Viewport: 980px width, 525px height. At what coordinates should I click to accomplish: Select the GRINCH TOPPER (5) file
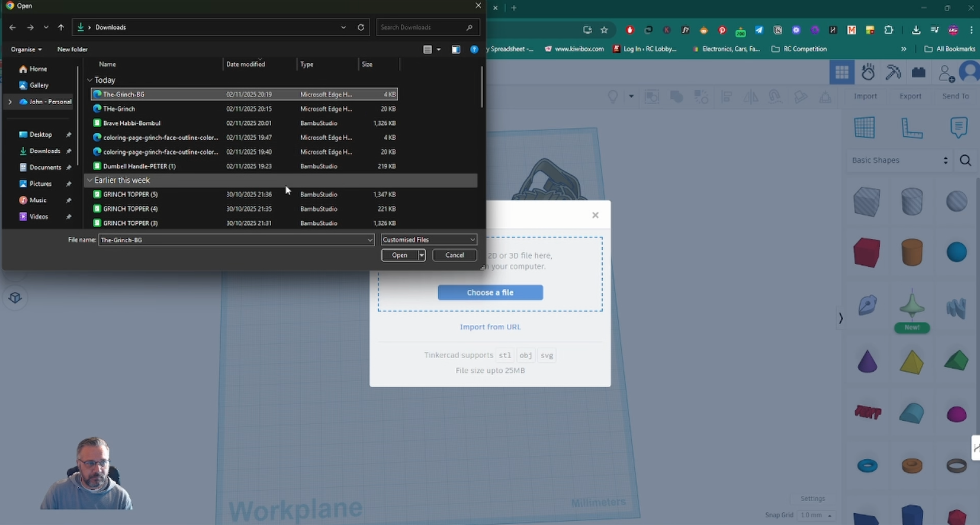tap(130, 194)
